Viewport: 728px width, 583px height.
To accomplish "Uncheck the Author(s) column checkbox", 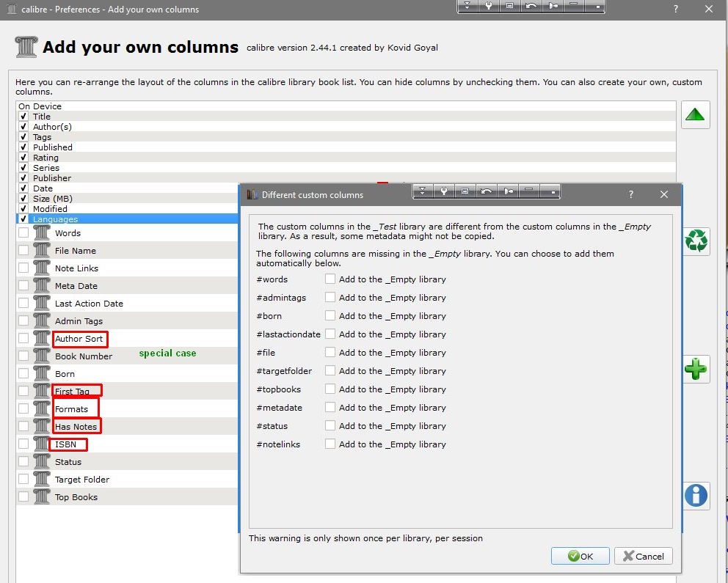I will 23,126.
